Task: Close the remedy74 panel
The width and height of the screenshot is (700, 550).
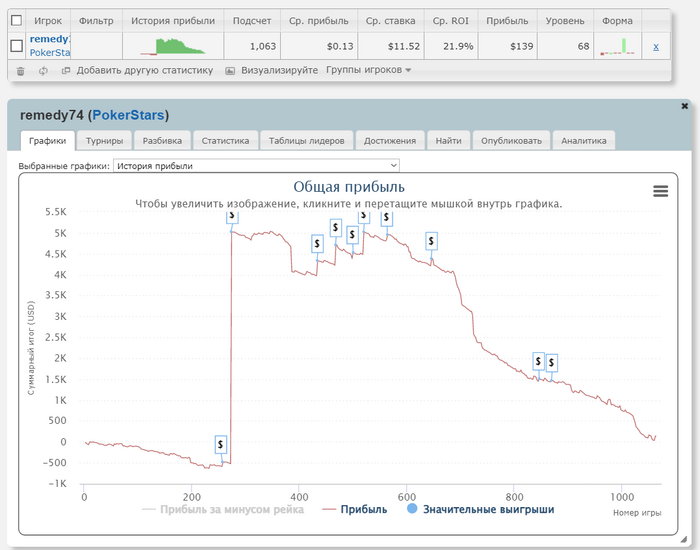Action: 684,106
